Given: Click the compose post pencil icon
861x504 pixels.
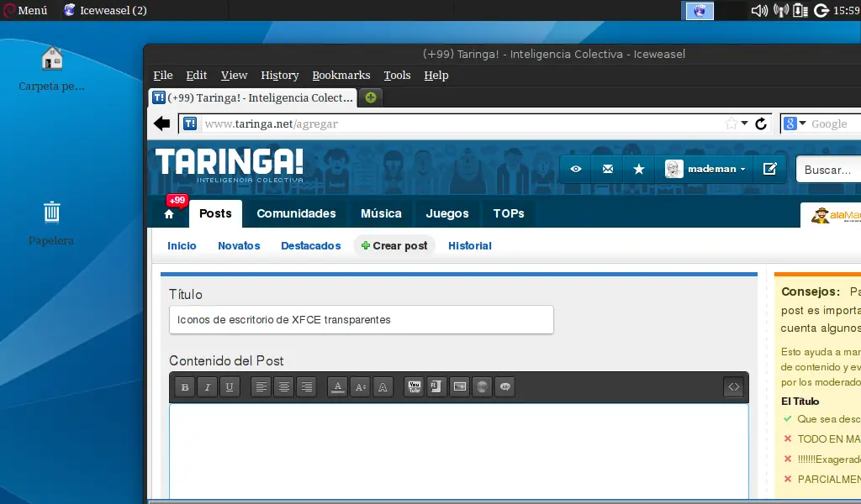Looking at the screenshot, I should tap(770, 169).
